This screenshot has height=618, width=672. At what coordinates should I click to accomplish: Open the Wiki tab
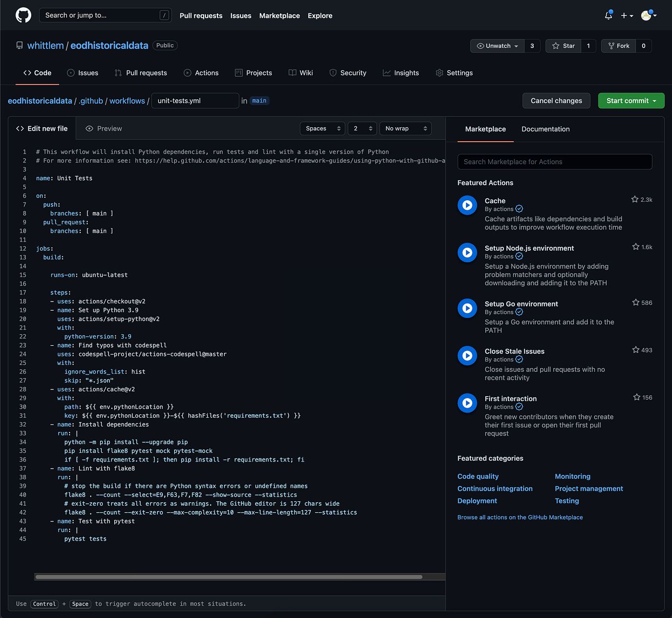click(x=300, y=73)
